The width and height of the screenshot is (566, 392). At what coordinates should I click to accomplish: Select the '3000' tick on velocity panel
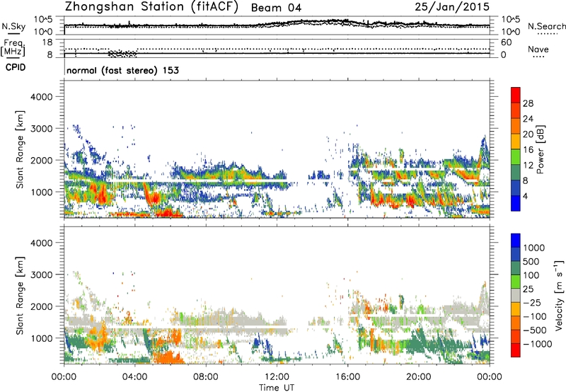(41, 275)
